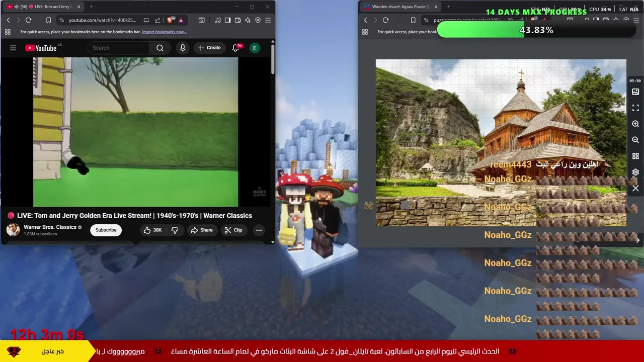Open Brave Rewards triangle icon

pyautogui.click(x=181, y=20)
